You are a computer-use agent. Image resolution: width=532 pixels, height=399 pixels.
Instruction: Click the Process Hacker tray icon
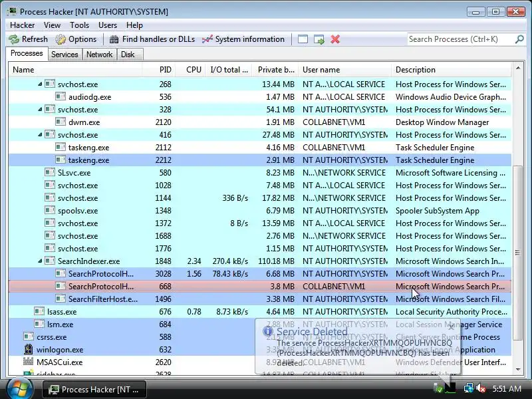[451, 388]
